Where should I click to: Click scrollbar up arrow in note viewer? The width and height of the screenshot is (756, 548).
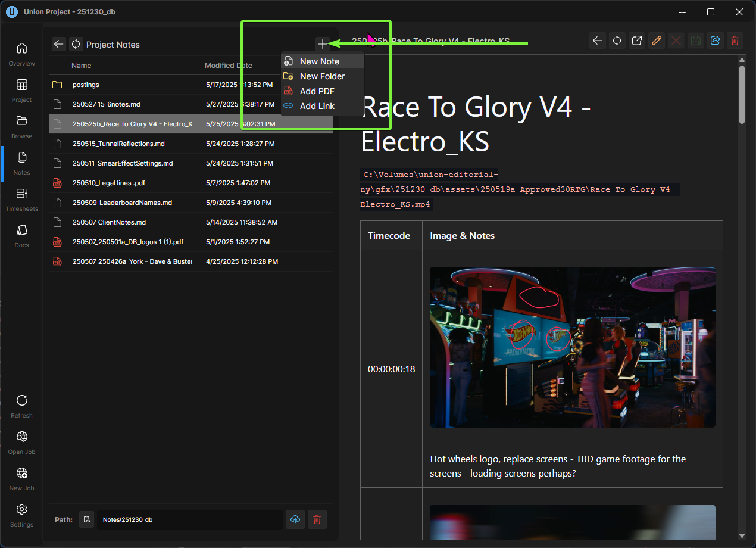742,60
